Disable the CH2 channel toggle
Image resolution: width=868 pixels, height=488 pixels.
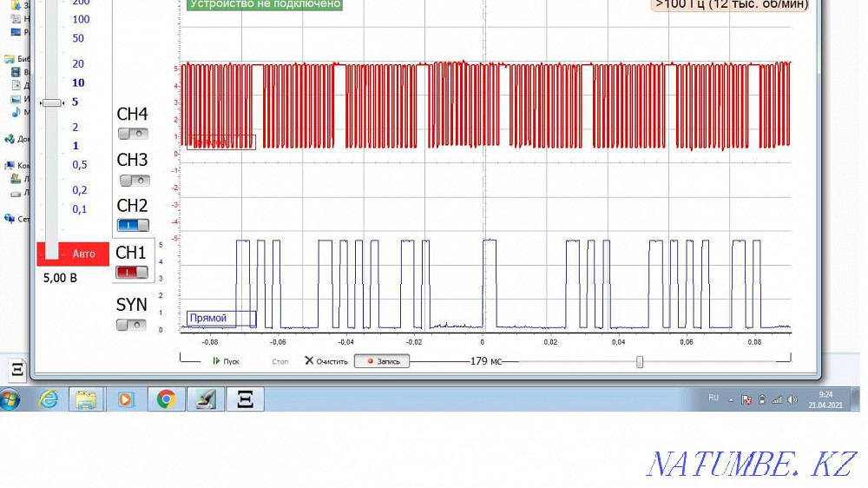tap(134, 225)
